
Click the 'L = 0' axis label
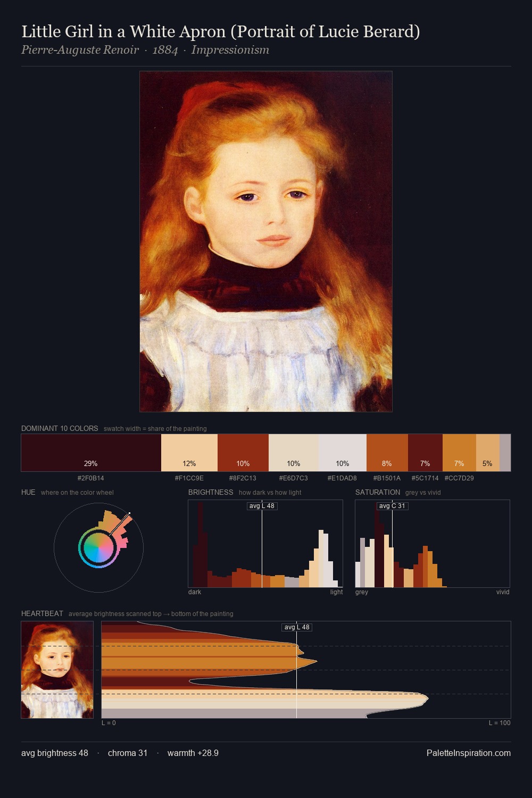[109, 723]
